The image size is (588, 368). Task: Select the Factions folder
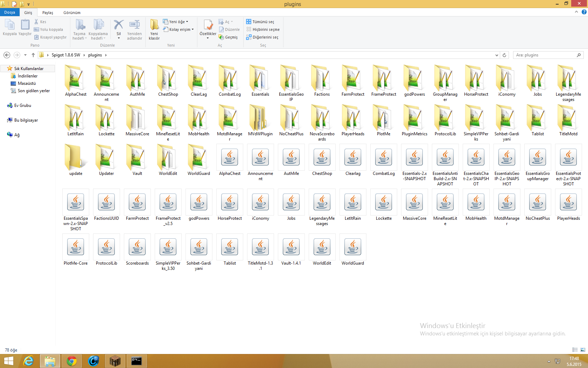(x=322, y=81)
